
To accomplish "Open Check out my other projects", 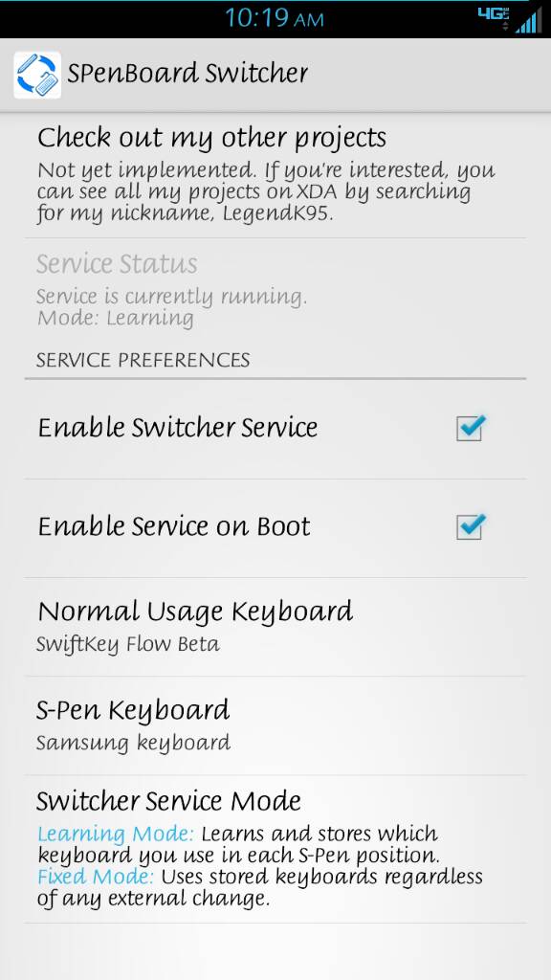I will [275, 175].
